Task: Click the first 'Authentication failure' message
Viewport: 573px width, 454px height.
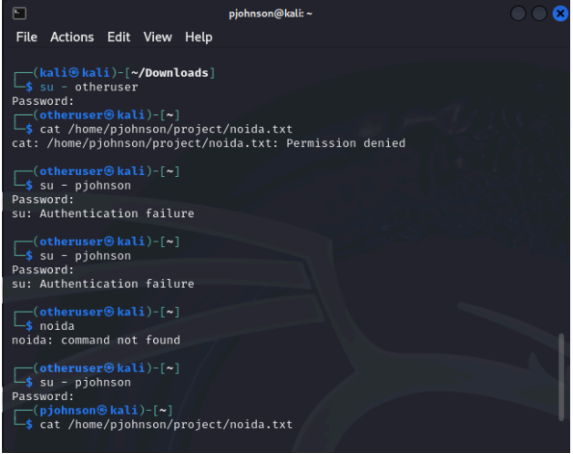Action: coord(103,213)
